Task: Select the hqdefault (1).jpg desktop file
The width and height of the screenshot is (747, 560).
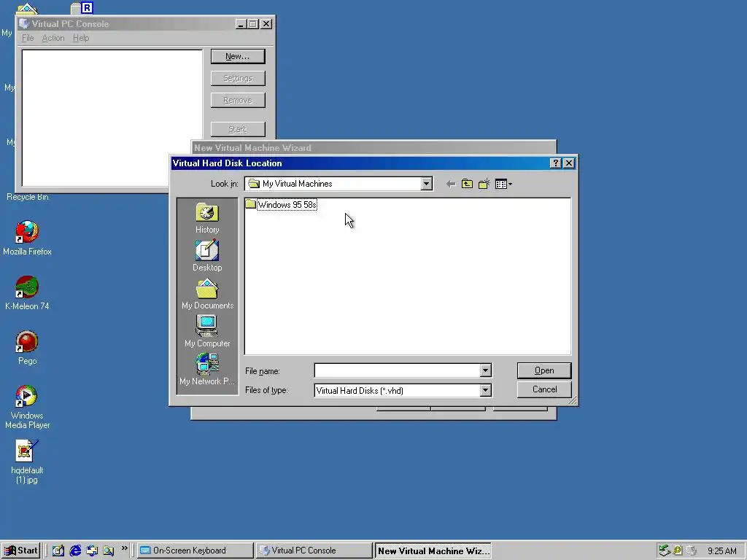Action: pyautogui.click(x=27, y=462)
